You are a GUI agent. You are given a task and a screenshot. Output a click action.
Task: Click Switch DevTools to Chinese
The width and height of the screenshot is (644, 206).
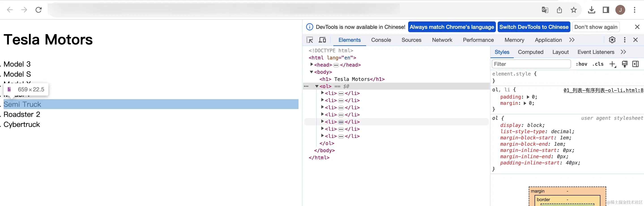click(534, 27)
